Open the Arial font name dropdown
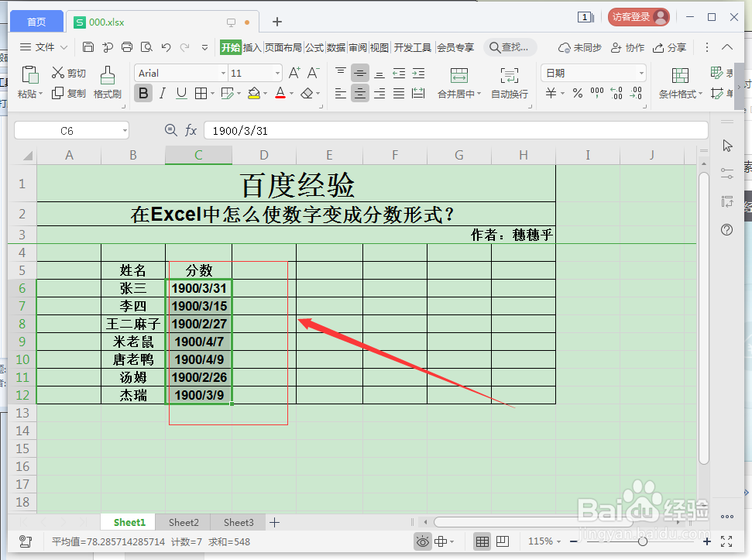Screen dimensions: 752x560 click(223, 74)
